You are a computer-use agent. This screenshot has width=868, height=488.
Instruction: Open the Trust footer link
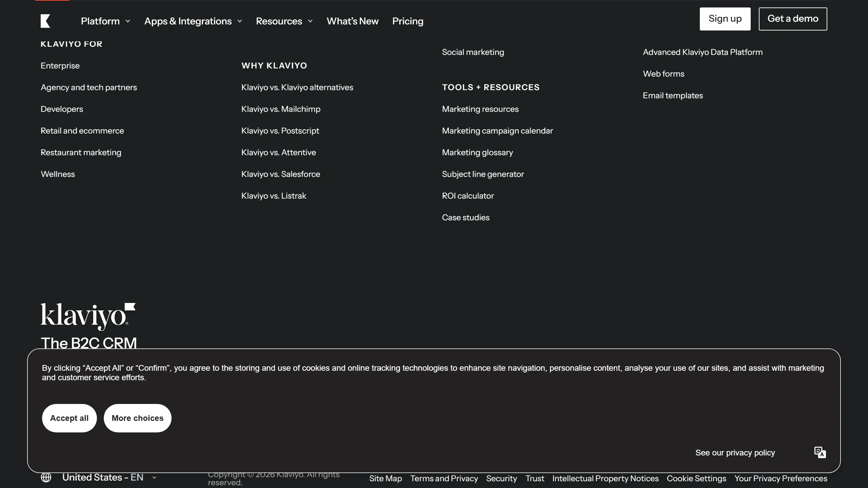coord(535,478)
